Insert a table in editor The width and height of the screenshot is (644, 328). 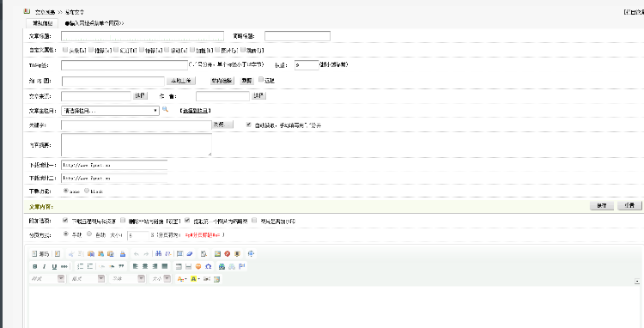tap(179, 266)
